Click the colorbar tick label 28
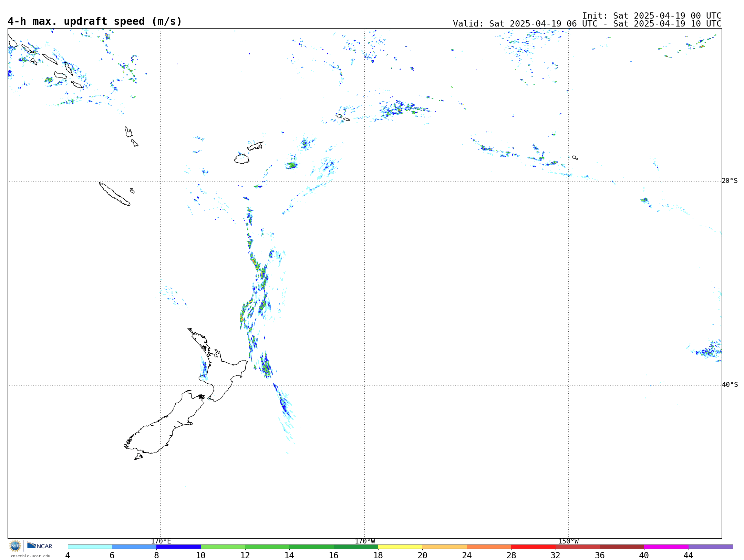744x560 pixels. point(511,555)
